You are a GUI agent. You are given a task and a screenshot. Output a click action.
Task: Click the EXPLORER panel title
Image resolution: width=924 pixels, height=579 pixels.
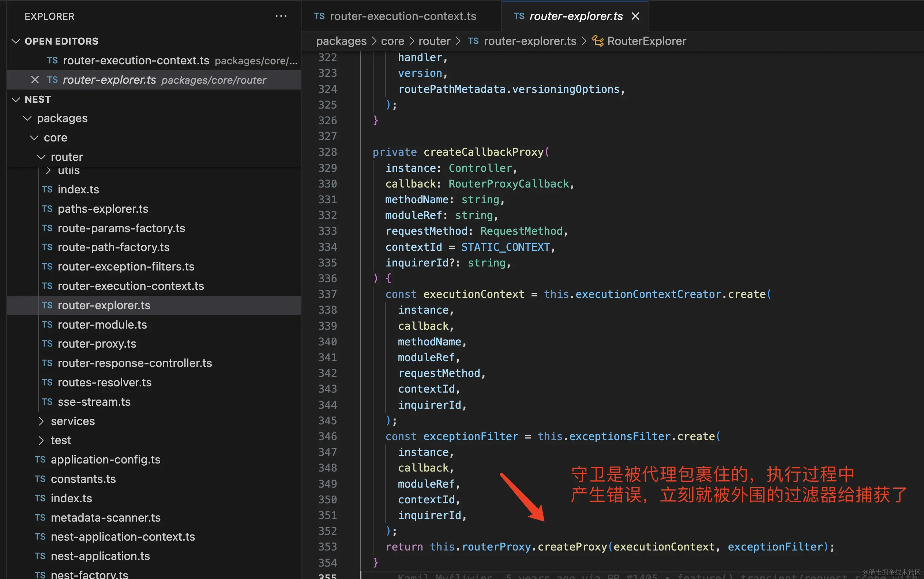tap(49, 16)
